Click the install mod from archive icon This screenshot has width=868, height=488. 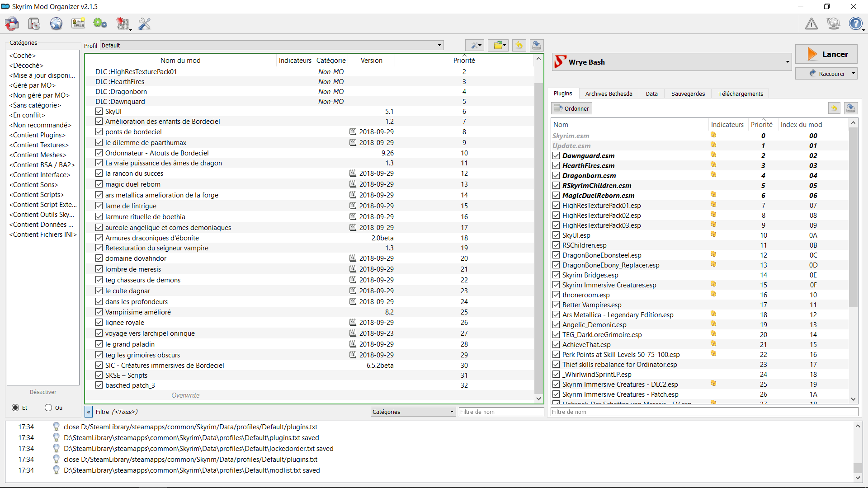click(x=12, y=23)
